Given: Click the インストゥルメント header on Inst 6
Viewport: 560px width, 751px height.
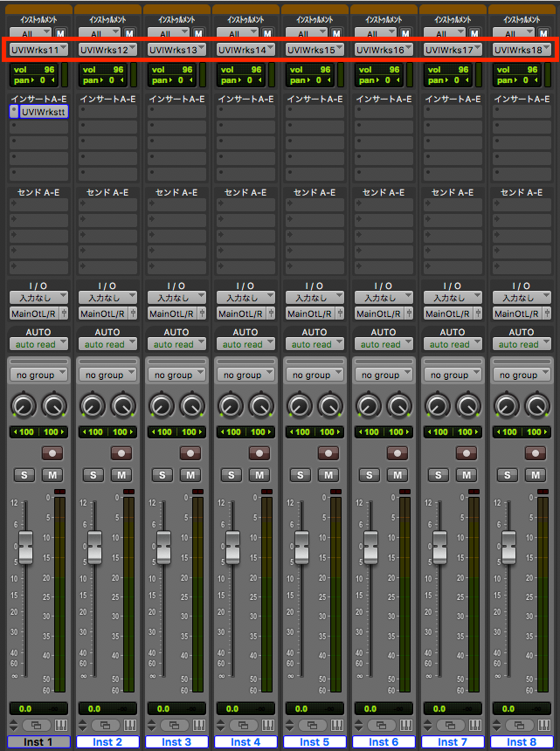Looking at the screenshot, I should tap(384, 19).
